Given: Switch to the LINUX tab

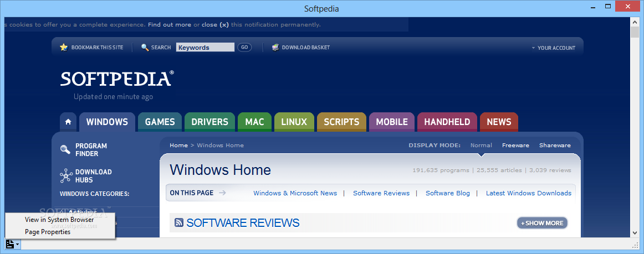Looking at the screenshot, I should 294,122.
